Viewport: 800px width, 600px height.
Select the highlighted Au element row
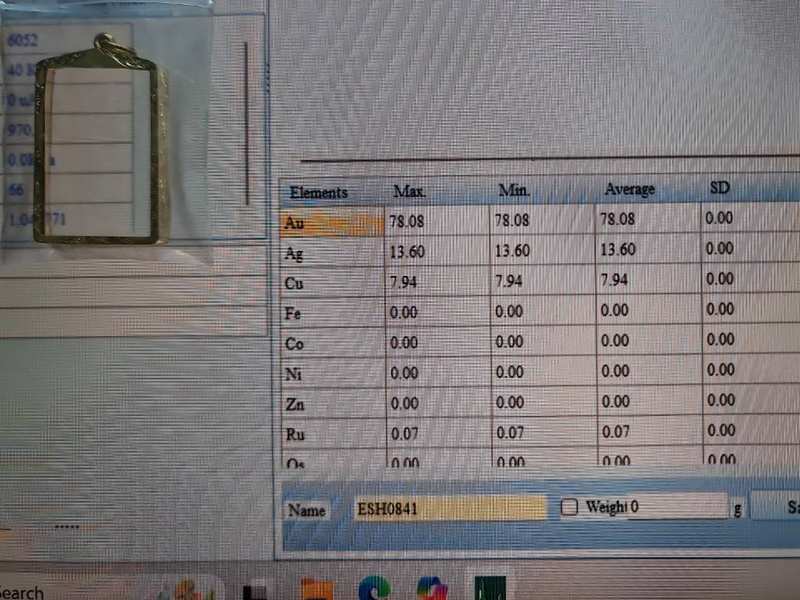pos(332,223)
